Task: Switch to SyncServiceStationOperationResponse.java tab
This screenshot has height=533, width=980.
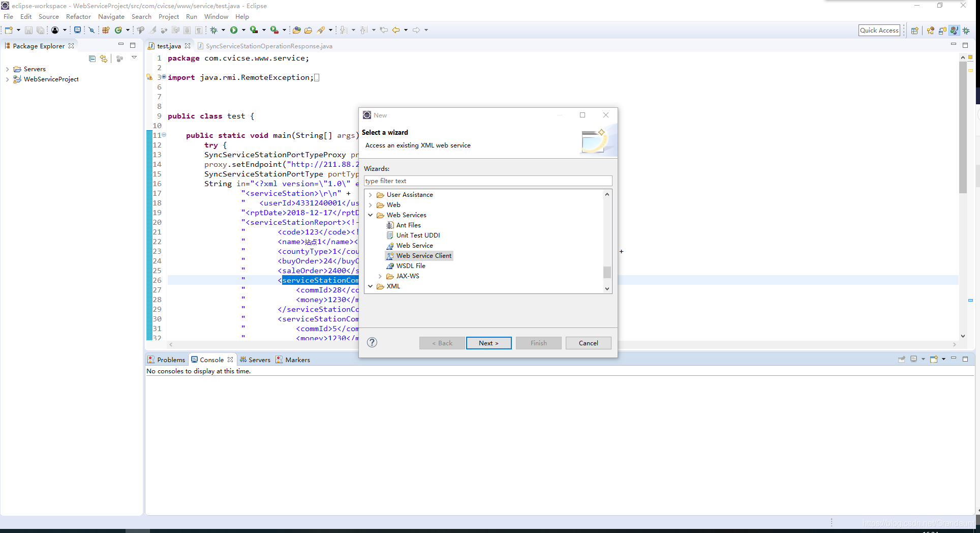Action: pos(265,46)
